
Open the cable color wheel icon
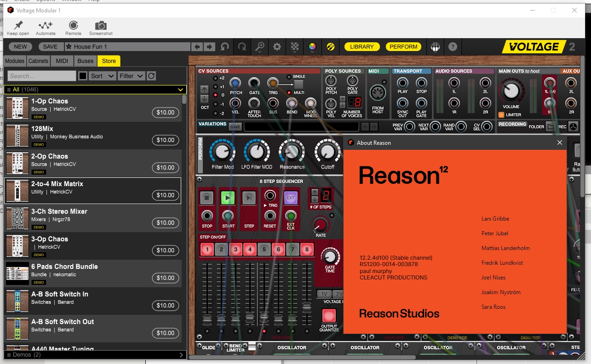point(312,46)
